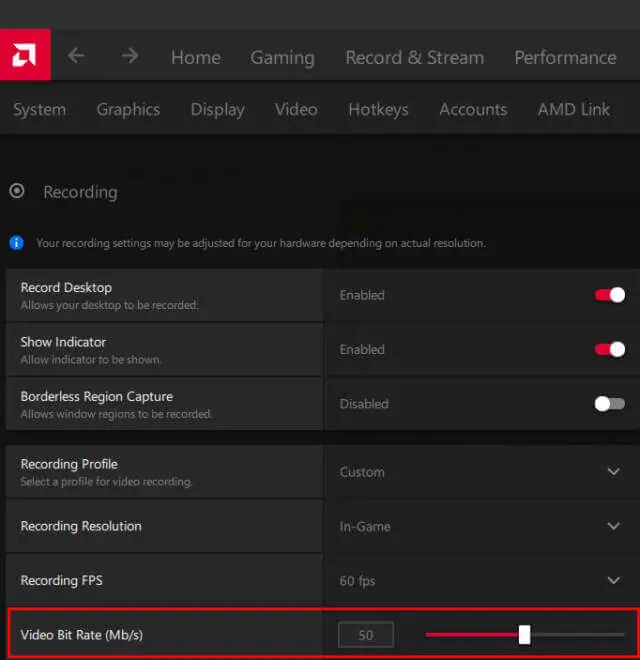Expand the Recording Profile dropdown
Screen dimensions: 640x660
pos(482,472)
